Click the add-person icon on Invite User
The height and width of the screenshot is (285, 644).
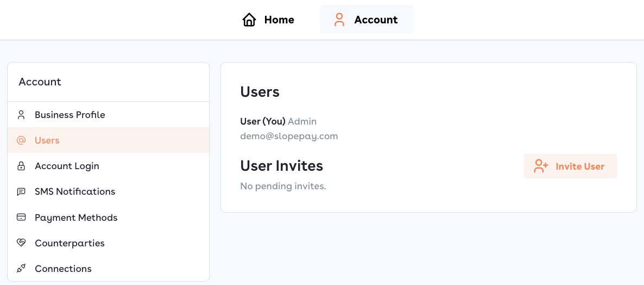(x=541, y=166)
